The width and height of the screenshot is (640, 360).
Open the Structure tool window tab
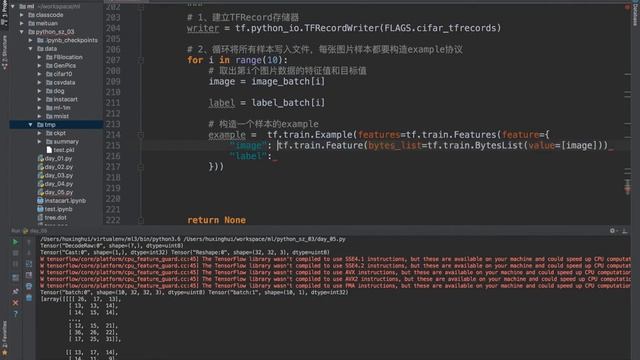pos(4,52)
